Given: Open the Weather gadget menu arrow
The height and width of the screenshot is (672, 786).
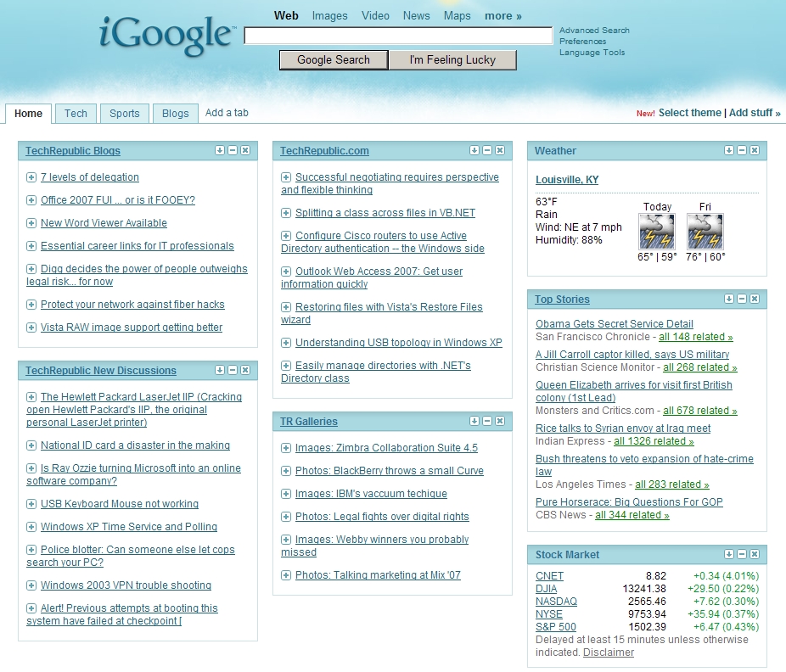Looking at the screenshot, I should (729, 150).
